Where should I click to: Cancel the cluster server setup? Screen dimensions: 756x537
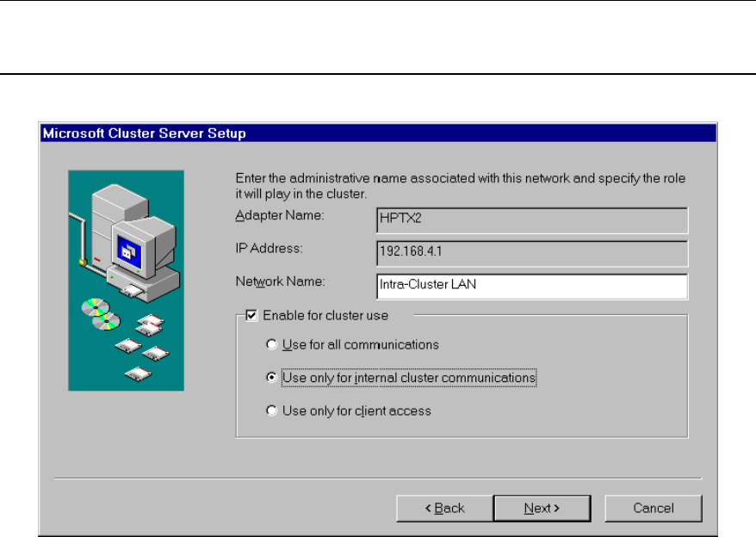pos(653,509)
